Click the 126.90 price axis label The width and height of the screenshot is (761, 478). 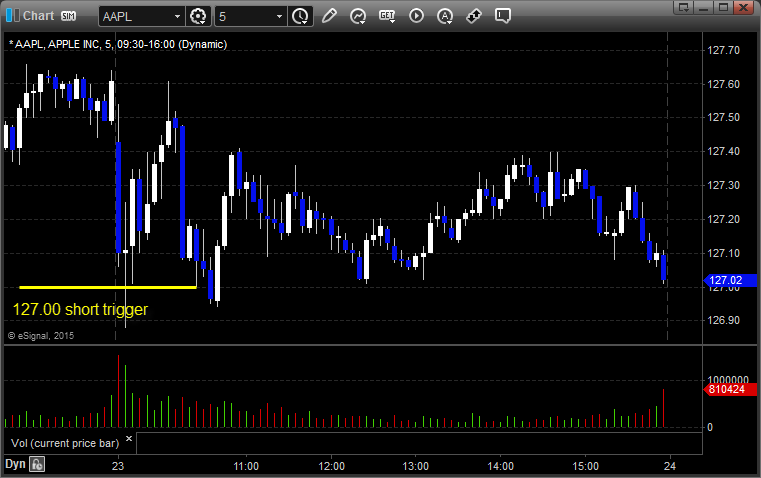pos(724,320)
